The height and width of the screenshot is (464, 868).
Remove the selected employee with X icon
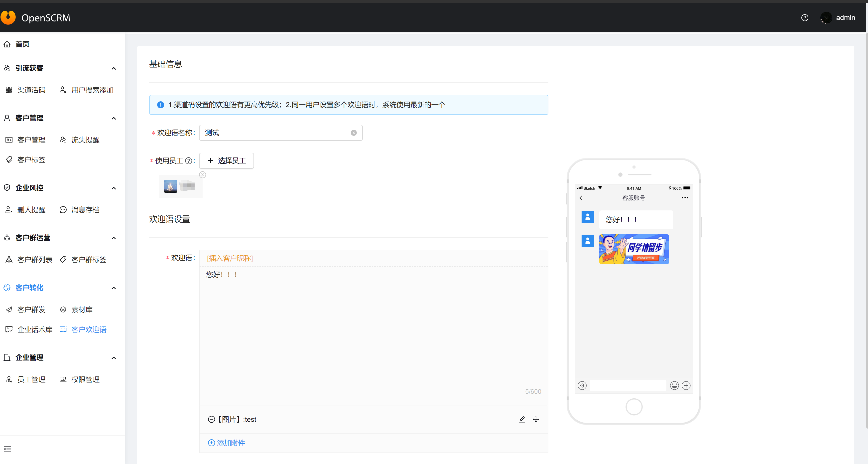pyautogui.click(x=203, y=175)
